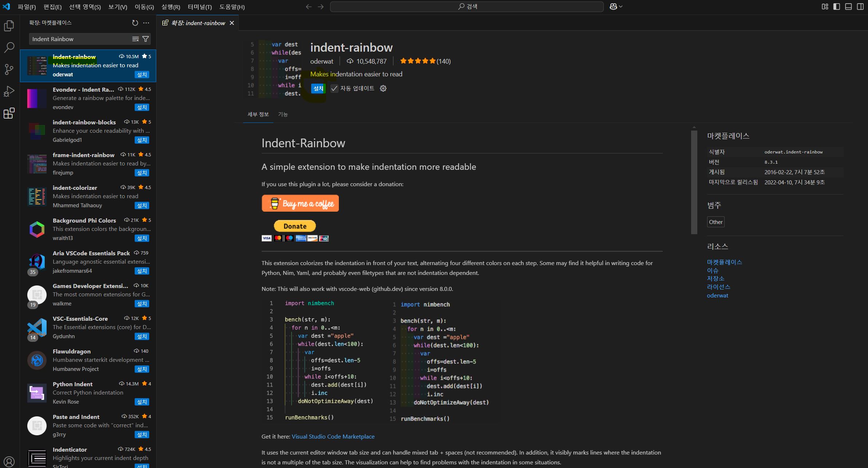Open Source Control view
The width and height of the screenshot is (868, 468).
(9, 69)
